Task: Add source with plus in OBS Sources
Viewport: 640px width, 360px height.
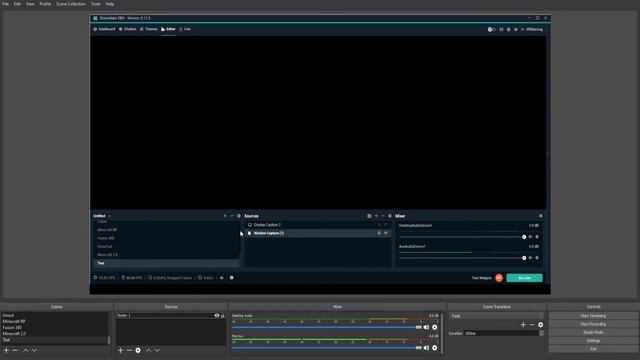Action: coord(120,350)
